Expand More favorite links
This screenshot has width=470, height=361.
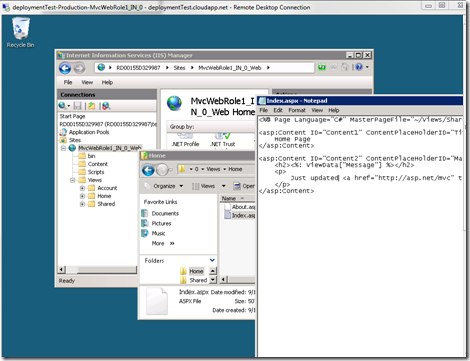163,243
